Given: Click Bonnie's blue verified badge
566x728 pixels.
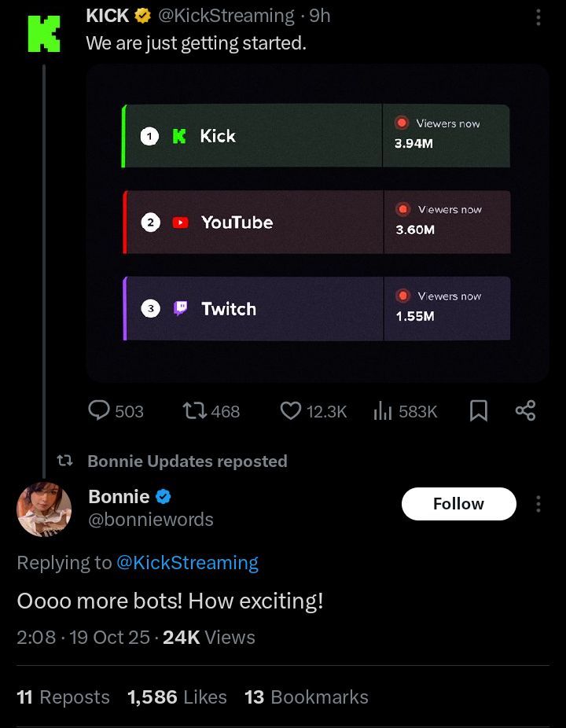Looking at the screenshot, I should tap(164, 497).
